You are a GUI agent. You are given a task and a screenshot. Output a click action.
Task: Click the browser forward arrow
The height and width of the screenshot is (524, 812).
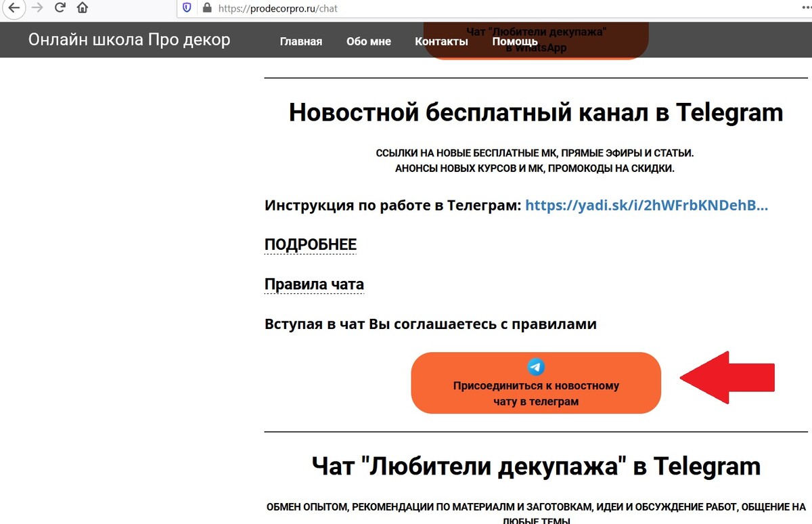[x=37, y=8]
